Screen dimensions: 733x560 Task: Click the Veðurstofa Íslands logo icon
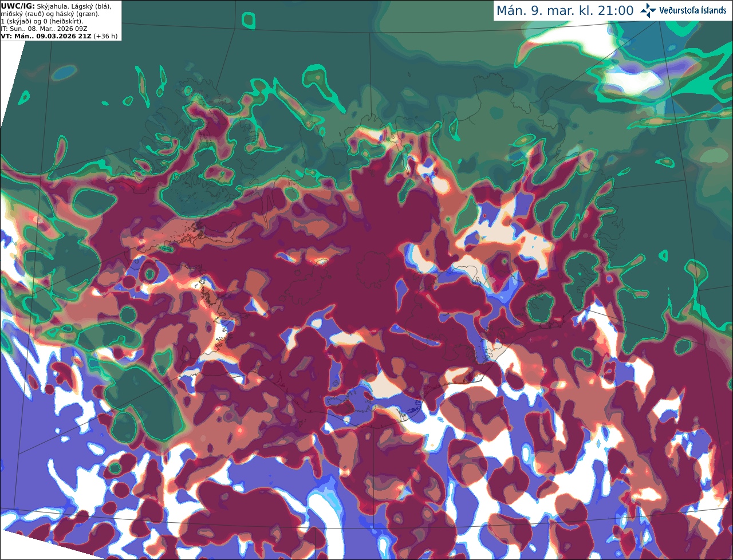point(648,10)
